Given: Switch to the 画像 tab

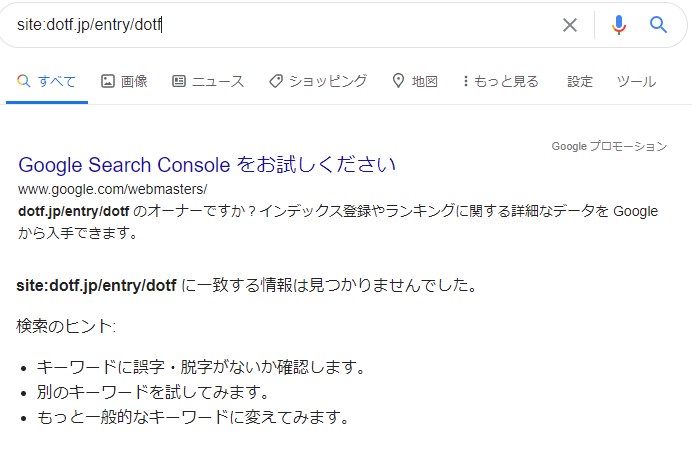Looking at the screenshot, I should point(124,81).
